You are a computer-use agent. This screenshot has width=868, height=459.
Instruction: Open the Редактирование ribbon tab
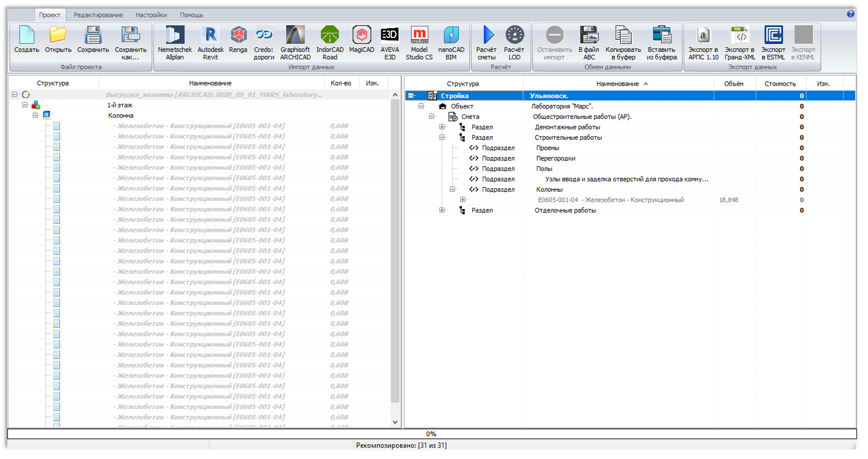click(98, 15)
